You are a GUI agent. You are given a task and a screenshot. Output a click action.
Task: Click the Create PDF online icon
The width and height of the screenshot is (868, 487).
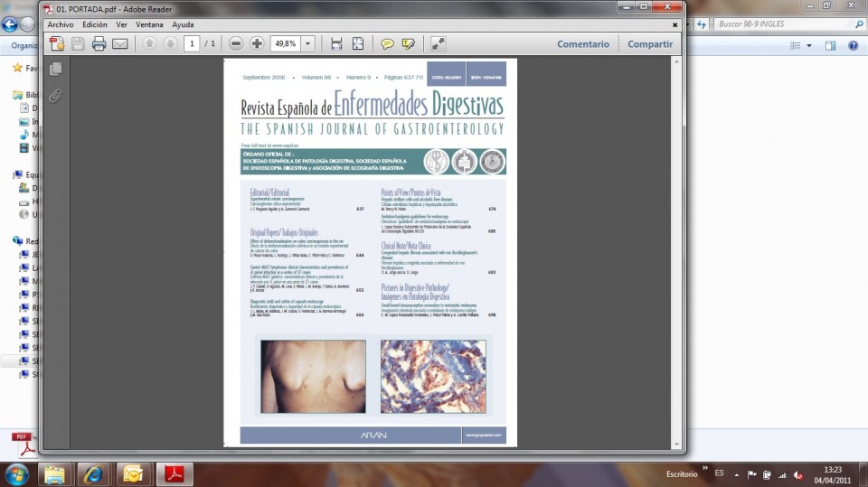click(56, 43)
